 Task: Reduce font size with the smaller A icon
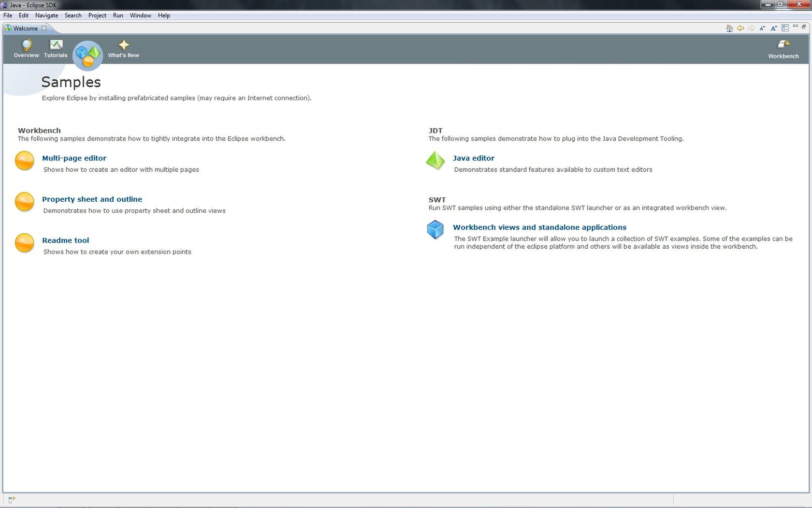click(762, 28)
